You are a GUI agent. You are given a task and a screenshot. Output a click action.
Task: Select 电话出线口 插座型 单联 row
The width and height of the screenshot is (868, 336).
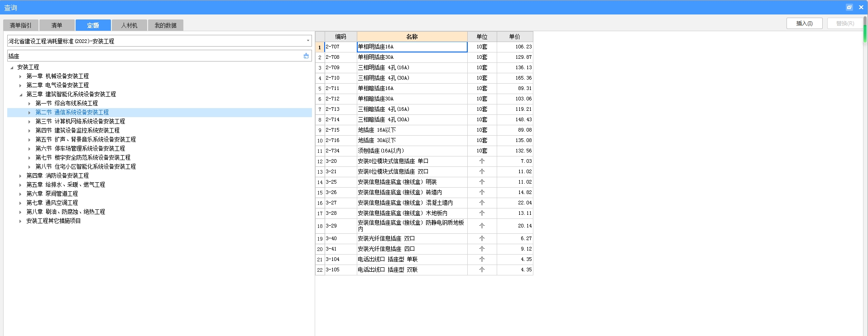[412, 259]
